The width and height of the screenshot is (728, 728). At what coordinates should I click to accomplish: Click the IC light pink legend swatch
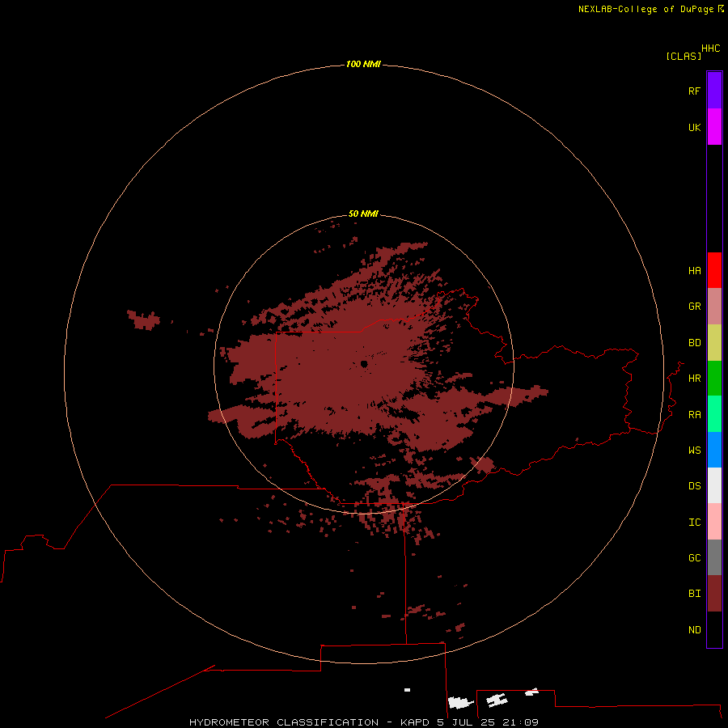tap(714, 522)
